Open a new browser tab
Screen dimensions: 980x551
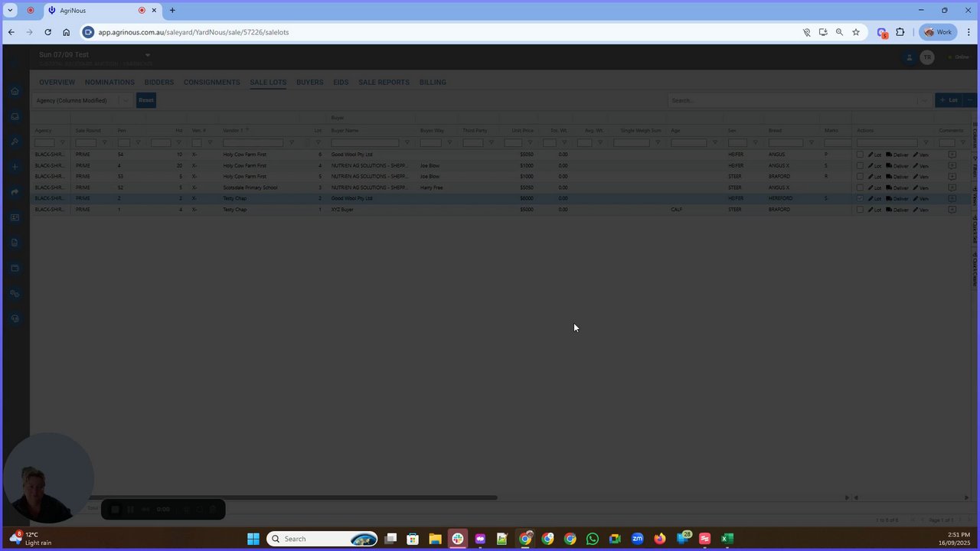[172, 11]
